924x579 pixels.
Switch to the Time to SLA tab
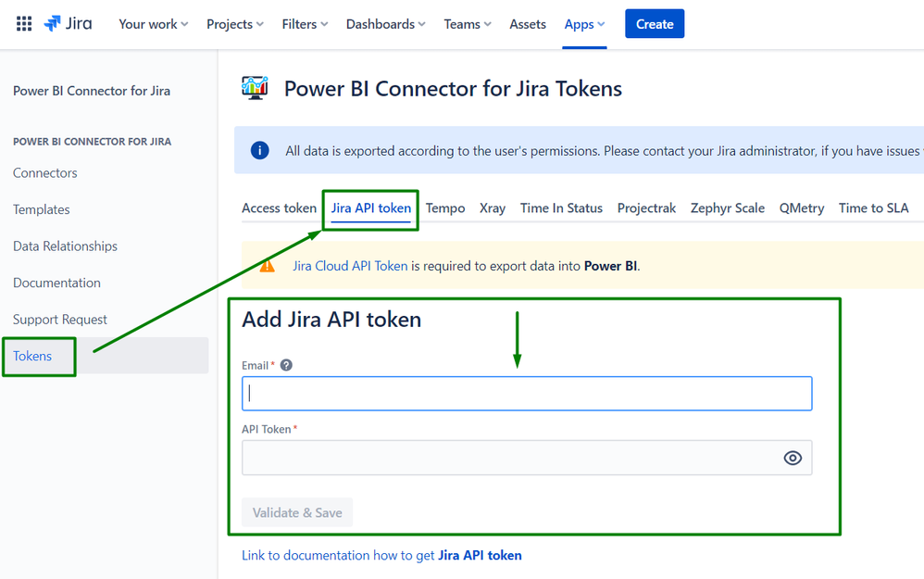[873, 208]
